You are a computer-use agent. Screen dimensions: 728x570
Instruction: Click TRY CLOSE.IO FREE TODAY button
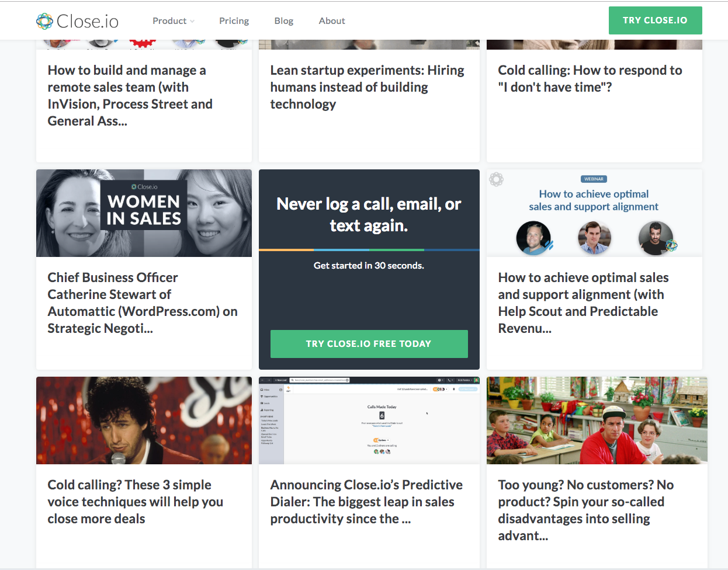369,344
